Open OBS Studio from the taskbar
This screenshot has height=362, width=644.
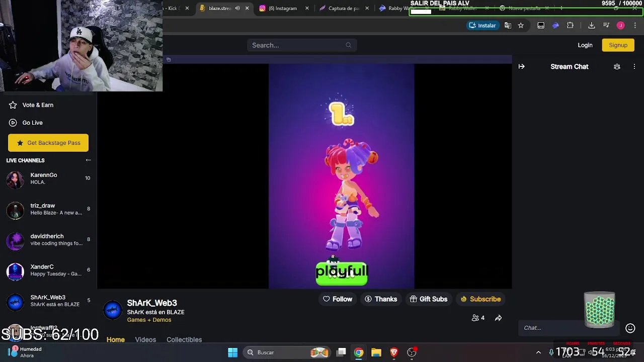click(x=412, y=352)
